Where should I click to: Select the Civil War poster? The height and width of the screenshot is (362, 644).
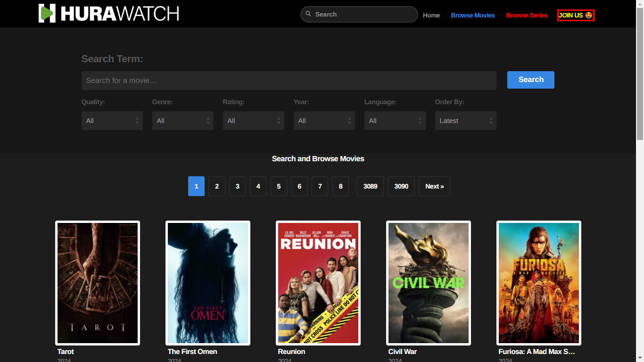coord(429,283)
